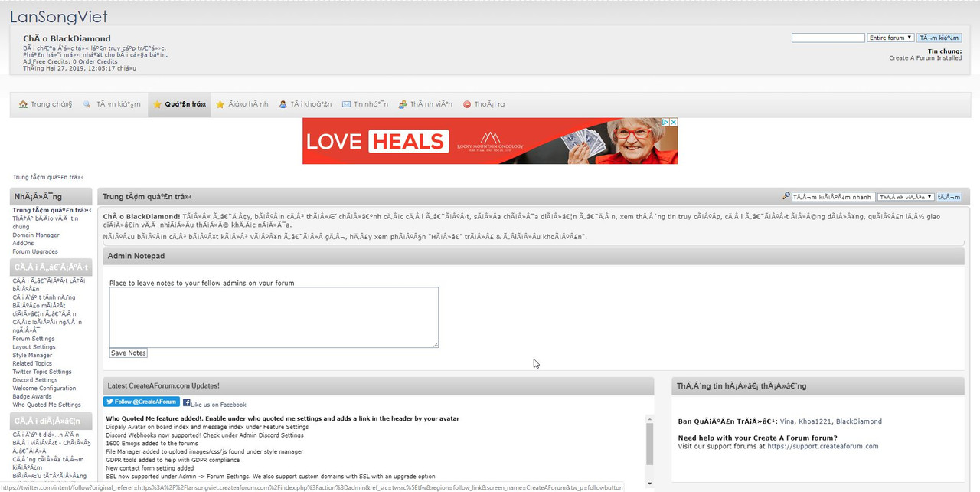The height and width of the screenshot is (492, 980).
Task: Open Badge Awards in sidebar
Action: pos(32,396)
